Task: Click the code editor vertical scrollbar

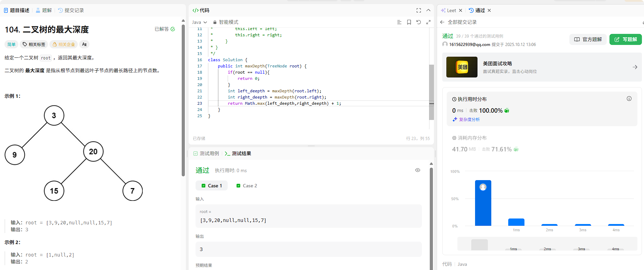Action: click(x=431, y=92)
